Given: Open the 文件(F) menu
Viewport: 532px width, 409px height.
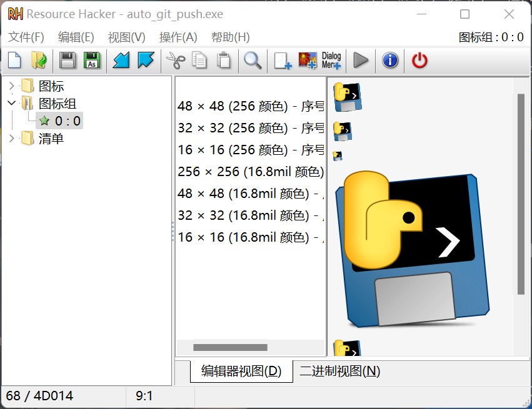Looking at the screenshot, I should click(x=26, y=37).
